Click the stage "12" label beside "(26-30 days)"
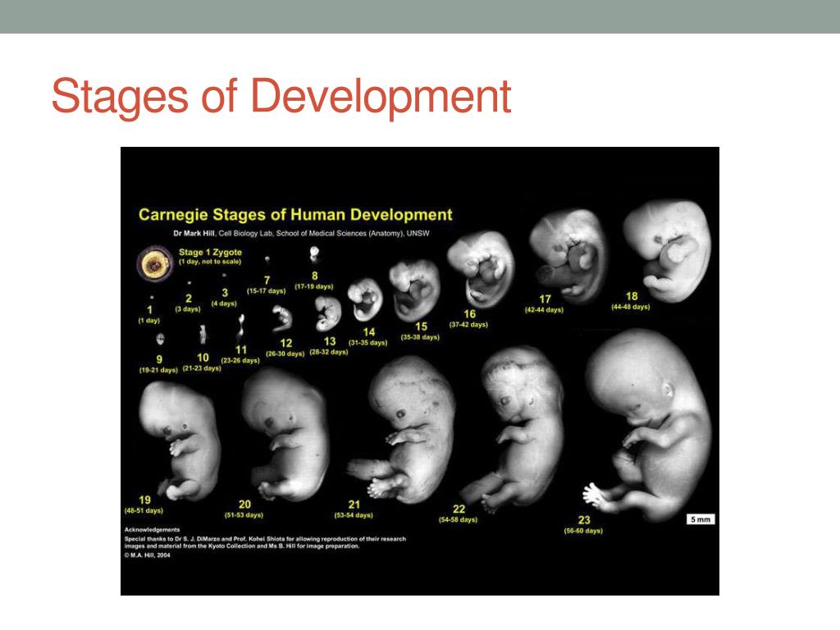 286,343
